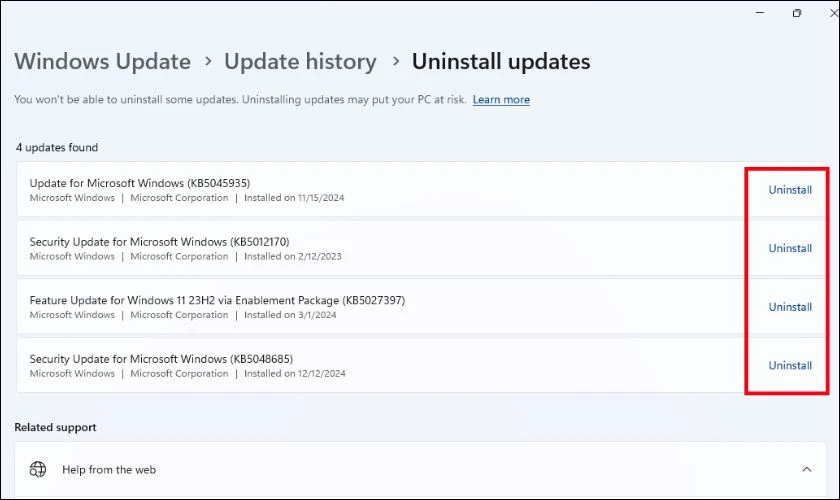The height and width of the screenshot is (500, 840).
Task: Uninstall Security Update KB5012170
Action: [790, 248]
